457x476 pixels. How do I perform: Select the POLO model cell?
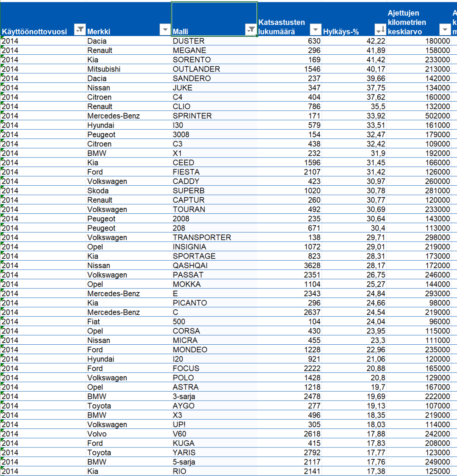[x=214, y=378]
